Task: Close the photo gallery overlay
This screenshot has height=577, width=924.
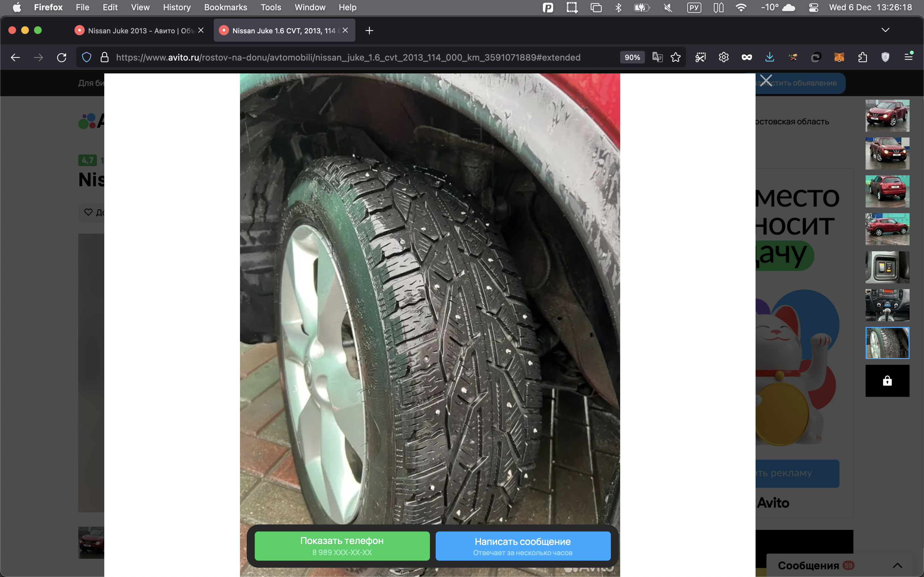Action: pos(766,80)
